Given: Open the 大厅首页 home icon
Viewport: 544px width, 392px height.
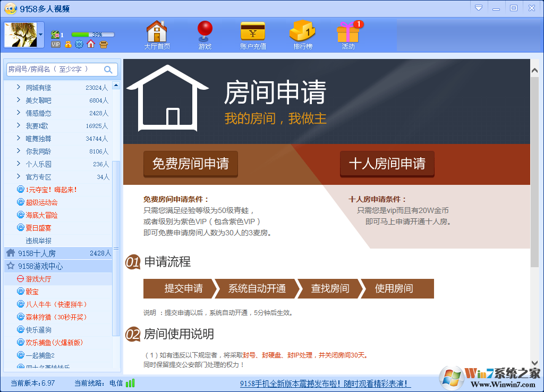Looking at the screenshot, I should coord(157,34).
